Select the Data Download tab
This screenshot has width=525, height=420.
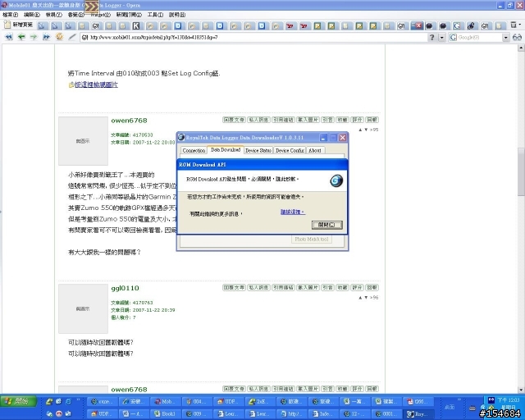click(226, 150)
